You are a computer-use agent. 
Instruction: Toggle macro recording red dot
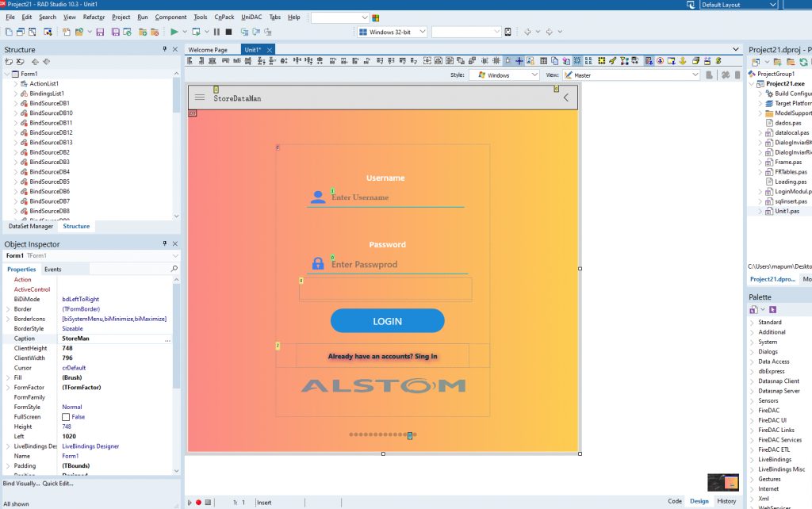click(198, 503)
